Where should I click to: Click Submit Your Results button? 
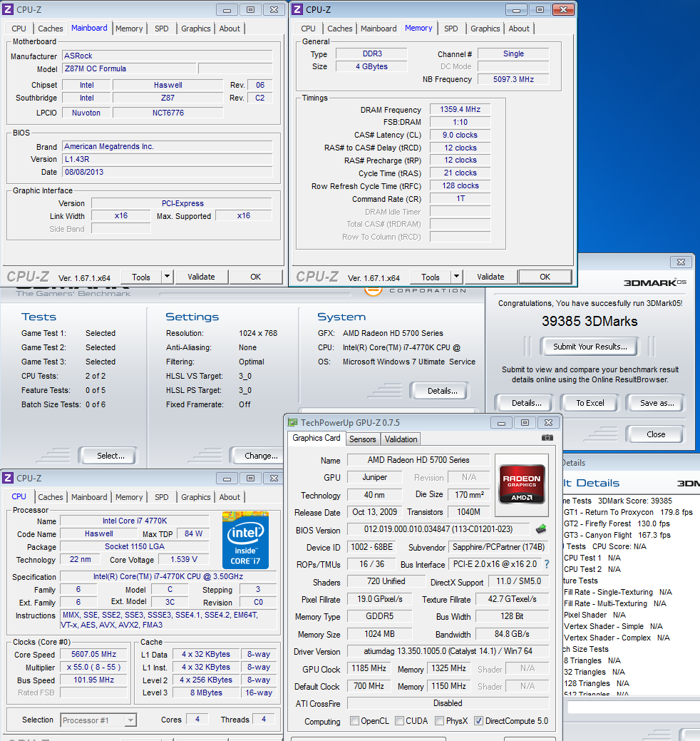590,347
